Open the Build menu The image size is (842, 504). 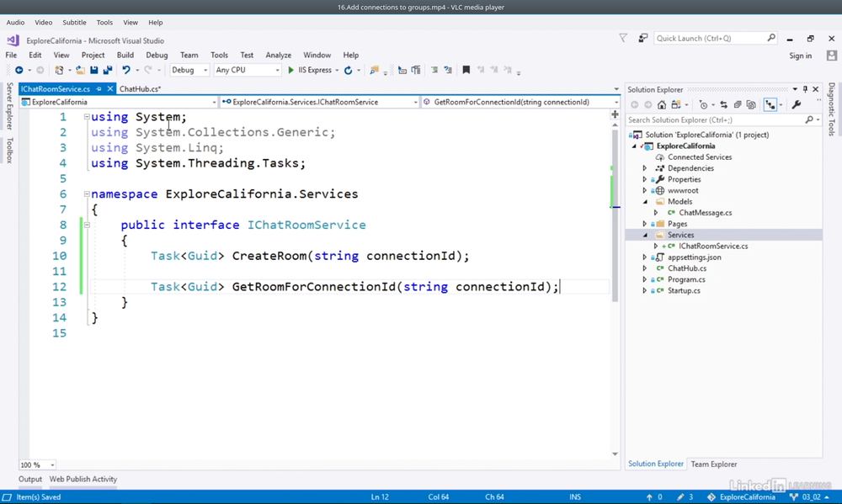[x=125, y=55]
